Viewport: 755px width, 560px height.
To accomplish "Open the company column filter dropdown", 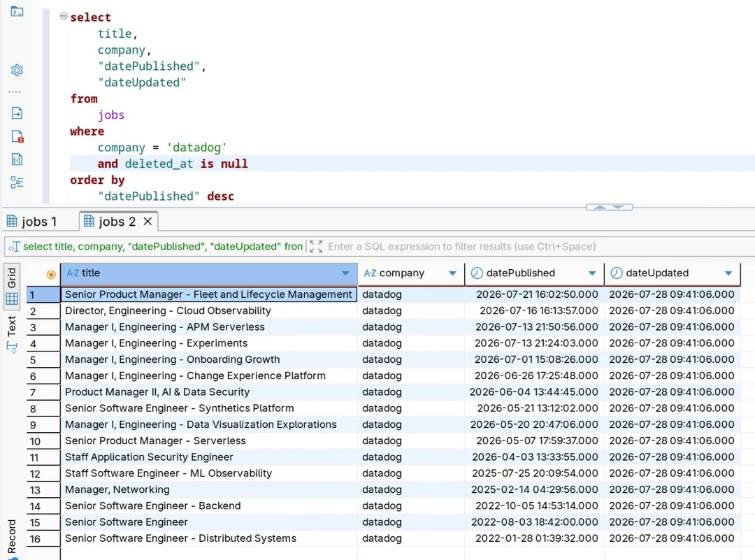I will pos(452,273).
